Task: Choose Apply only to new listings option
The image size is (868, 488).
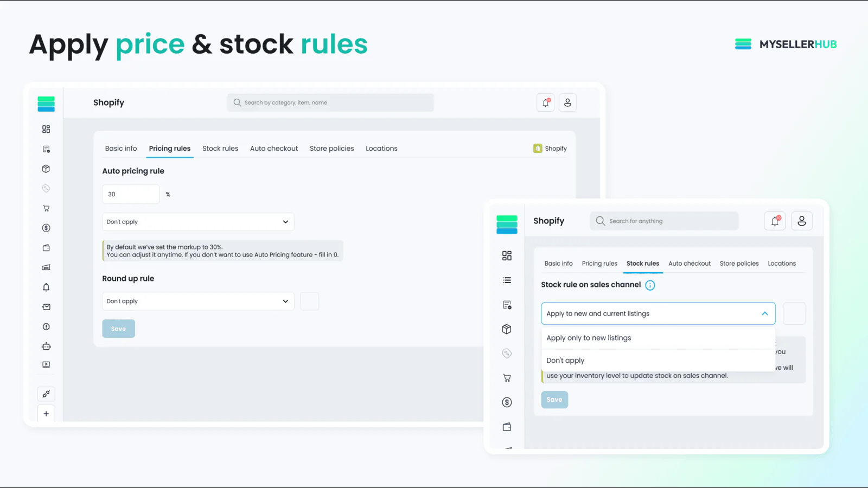Action: tap(588, 337)
